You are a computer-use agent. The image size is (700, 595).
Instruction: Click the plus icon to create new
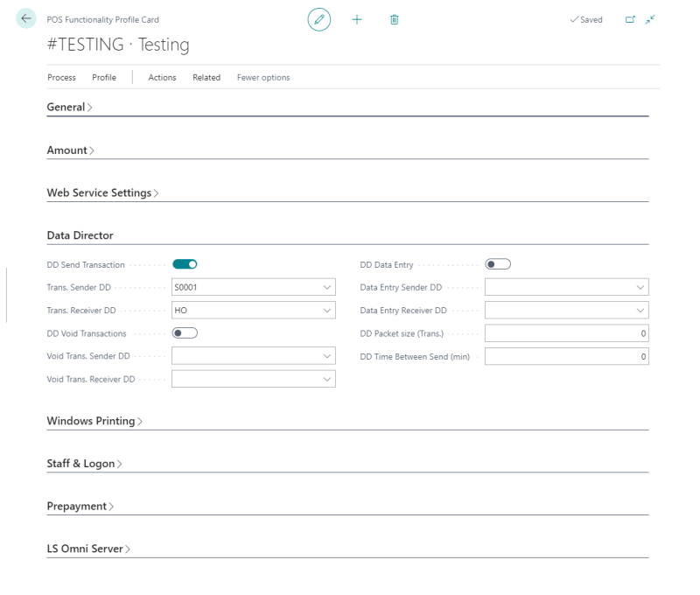point(357,19)
